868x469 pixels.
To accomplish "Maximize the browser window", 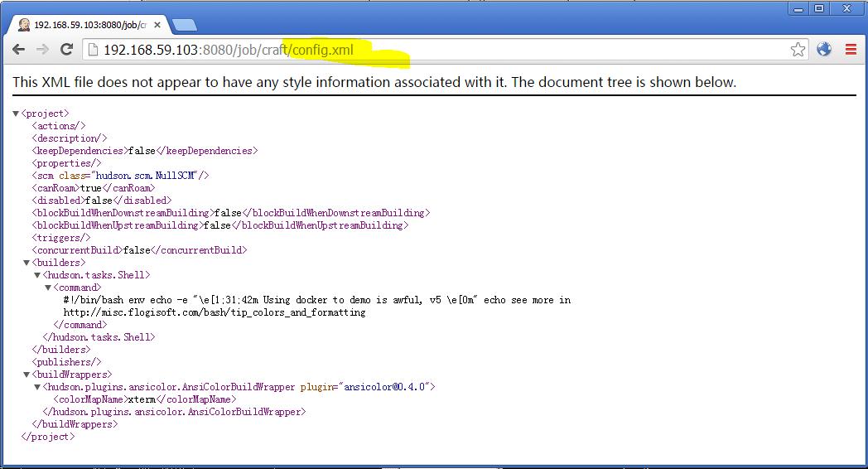I will coord(820,8).
